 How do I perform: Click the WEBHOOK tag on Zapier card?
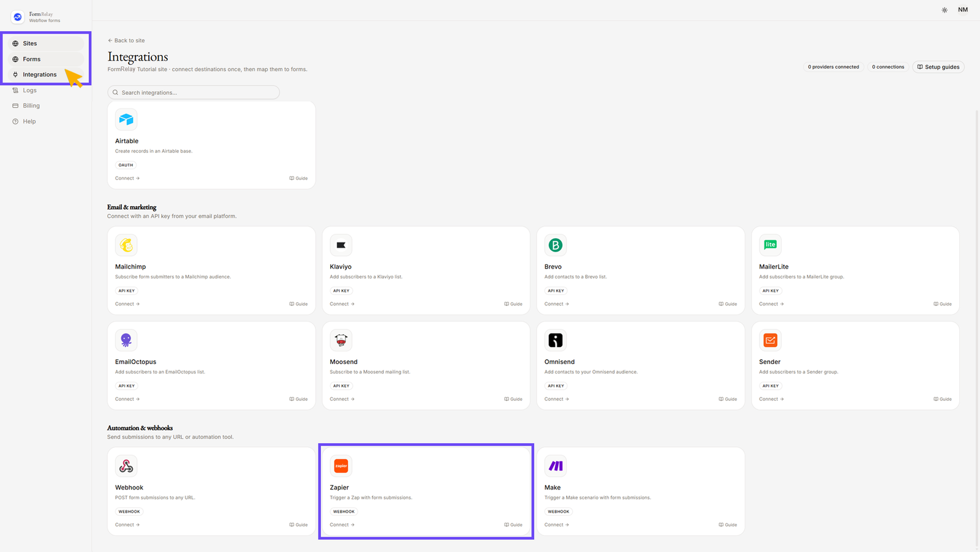point(344,512)
